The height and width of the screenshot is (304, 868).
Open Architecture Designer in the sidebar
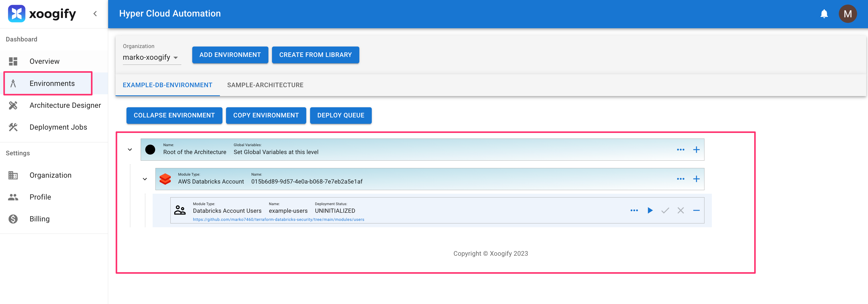[65, 105]
